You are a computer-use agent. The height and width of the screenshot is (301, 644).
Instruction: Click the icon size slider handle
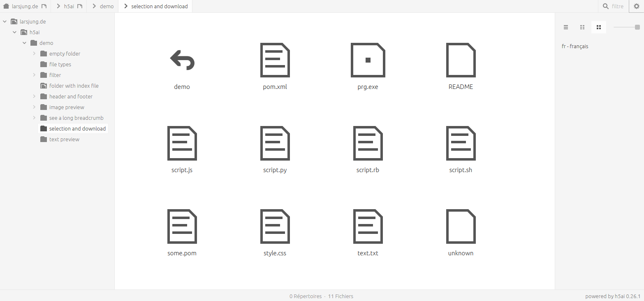637,27
